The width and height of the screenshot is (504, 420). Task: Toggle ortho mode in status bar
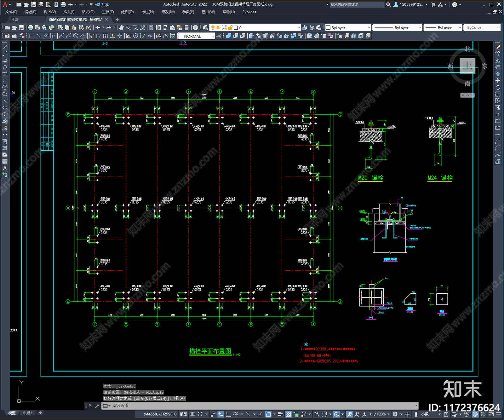click(228, 414)
